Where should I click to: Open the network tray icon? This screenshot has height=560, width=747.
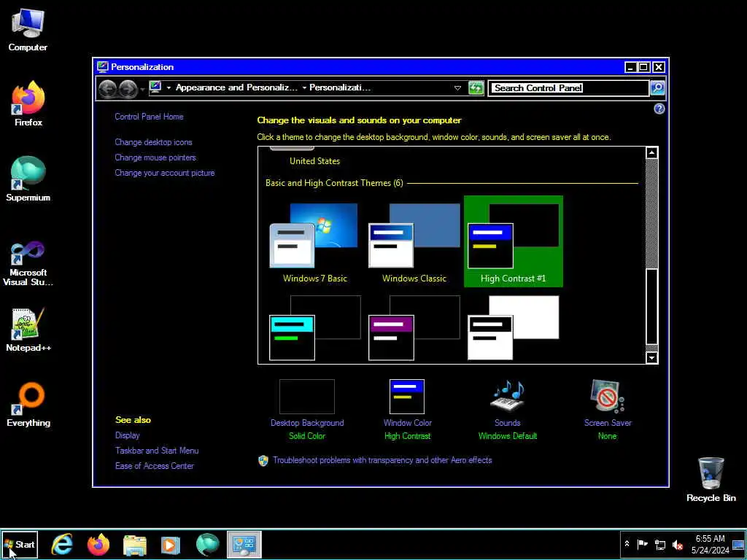659,545
